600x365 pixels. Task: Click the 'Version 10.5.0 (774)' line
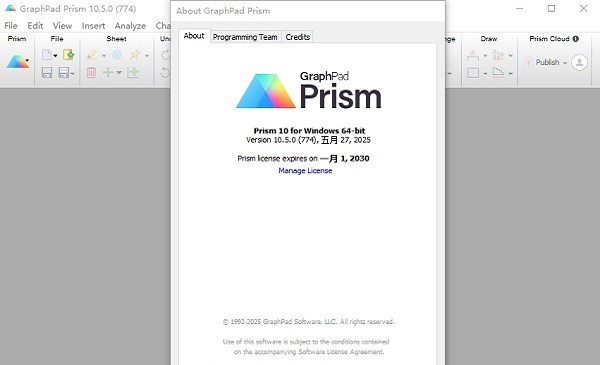308,140
